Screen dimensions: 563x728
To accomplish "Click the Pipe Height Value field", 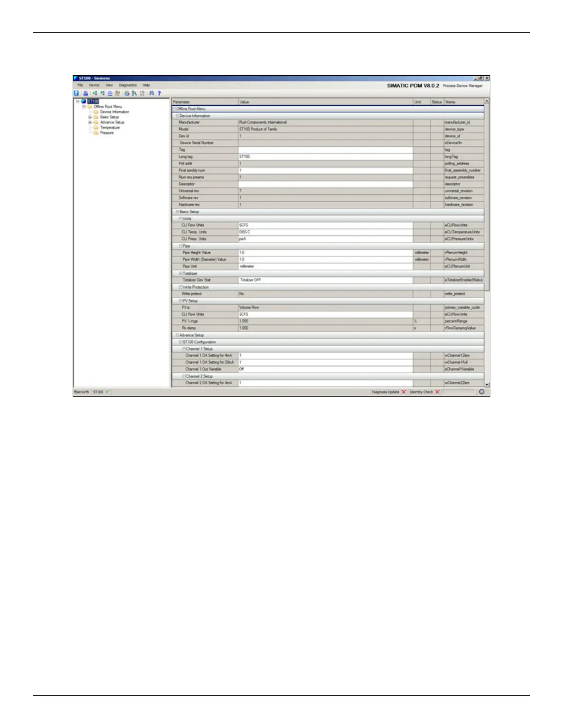I will click(325, 253).
